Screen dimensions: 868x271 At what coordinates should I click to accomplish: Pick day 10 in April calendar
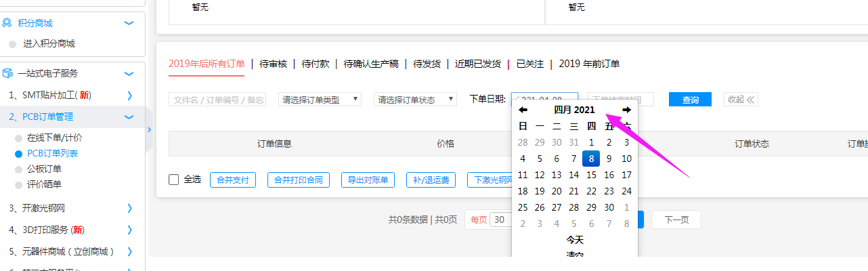point(626,159)
